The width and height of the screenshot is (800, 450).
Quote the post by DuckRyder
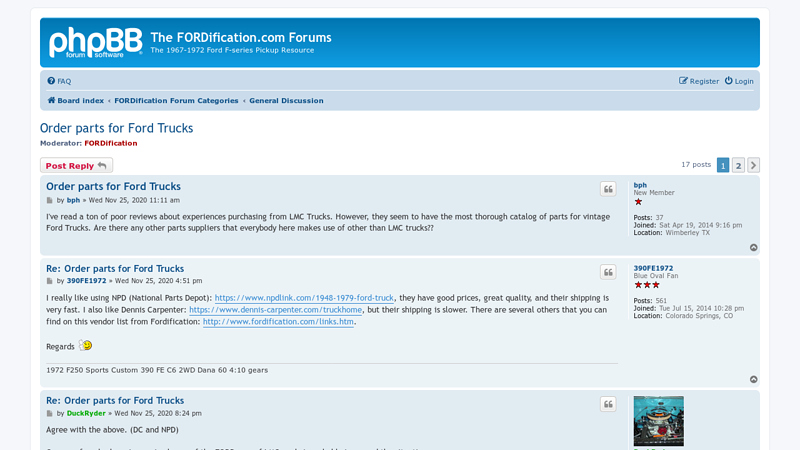click(x=608, y=405)
